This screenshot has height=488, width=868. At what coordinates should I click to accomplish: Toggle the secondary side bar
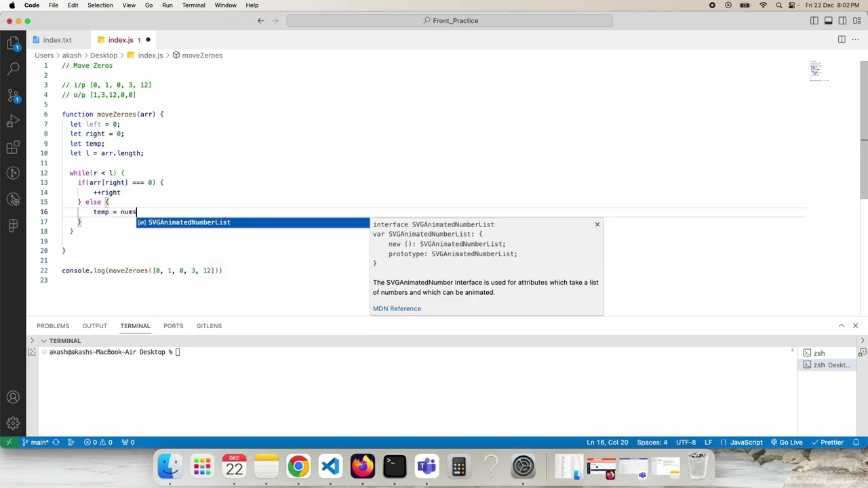point(842,21)
